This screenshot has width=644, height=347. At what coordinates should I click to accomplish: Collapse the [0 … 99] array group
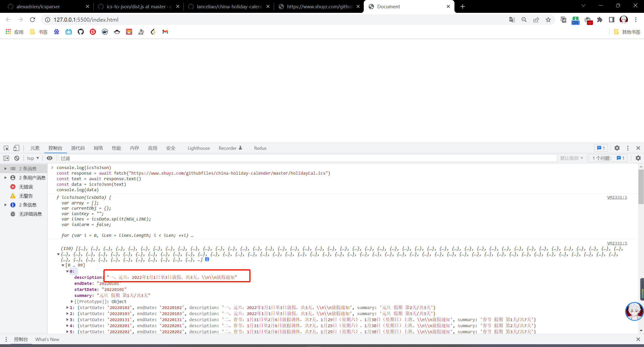pos(63,265)
